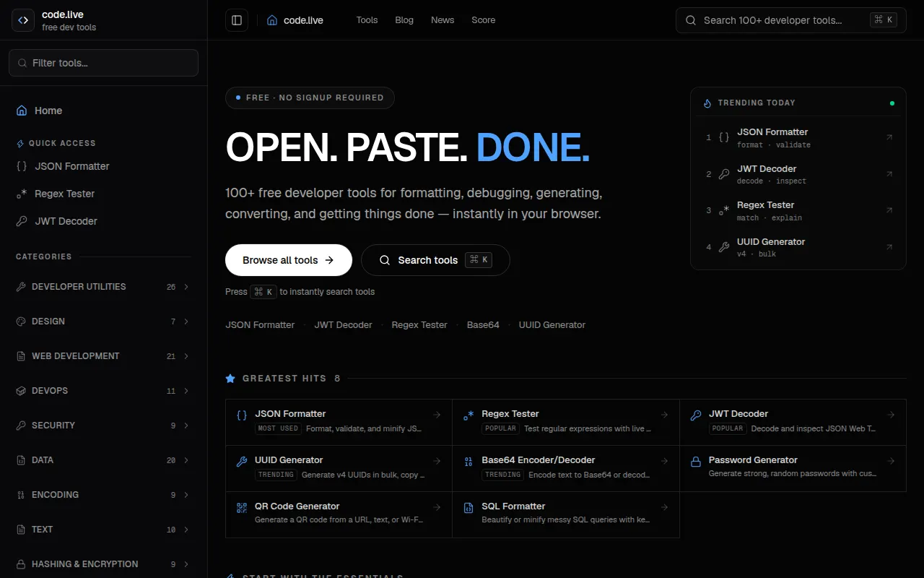The width and height of the screenshot is (924, 578).
Task: Open arrow for trending JSON Formatter
Action: (x=889, y=137)
